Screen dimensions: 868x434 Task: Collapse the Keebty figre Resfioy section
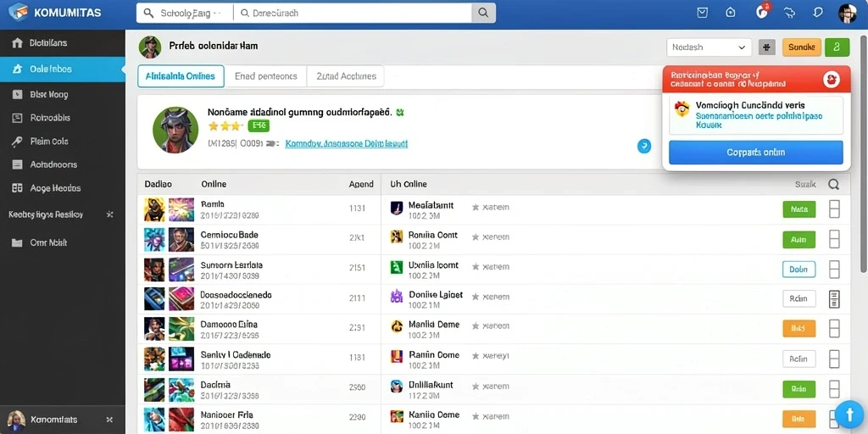click(109, 214)
